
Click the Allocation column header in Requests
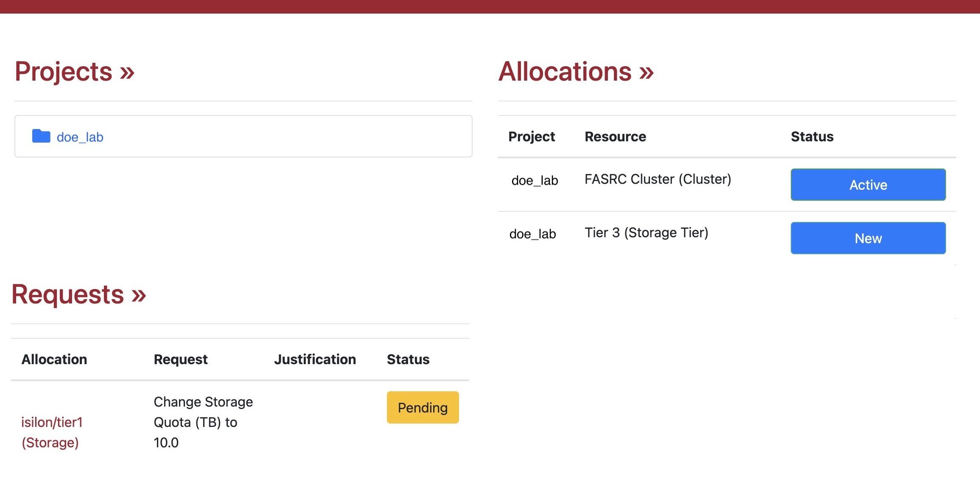click(x=54, y=359)
